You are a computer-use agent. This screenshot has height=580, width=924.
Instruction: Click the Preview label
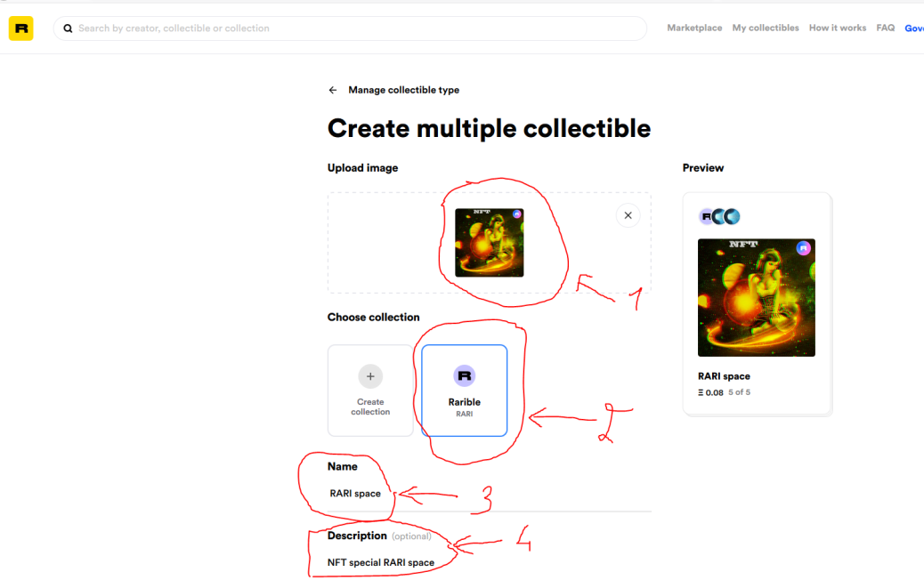pos(703,168)
